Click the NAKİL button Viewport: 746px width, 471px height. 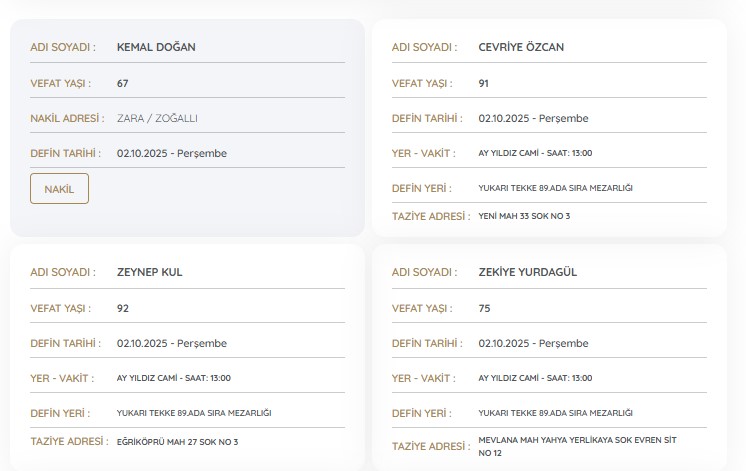tap(59, 188)
